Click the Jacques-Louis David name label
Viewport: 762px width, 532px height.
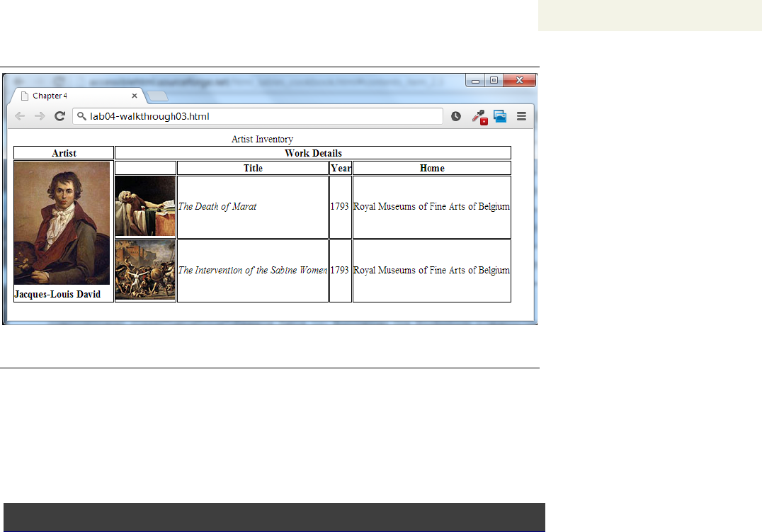pyautogui.click(x=57, y=294)
